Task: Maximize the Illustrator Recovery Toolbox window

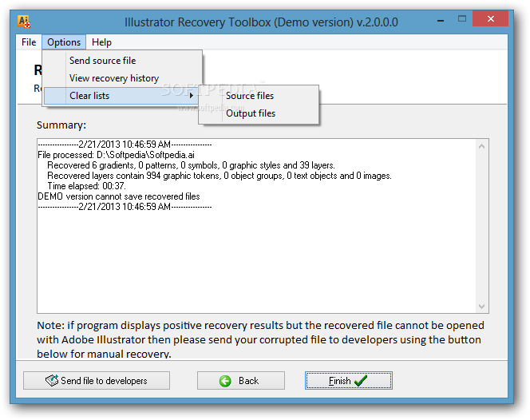Action: [461, 19]
